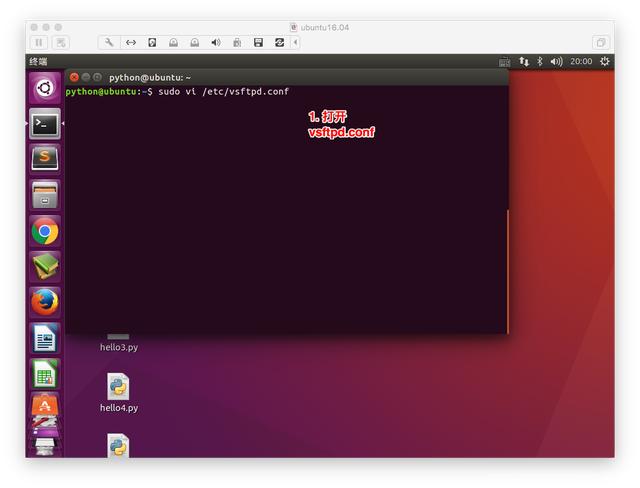Click the USB device icon in the toolbar
Viewport: 640px width, 488px height.
[237, 42]
